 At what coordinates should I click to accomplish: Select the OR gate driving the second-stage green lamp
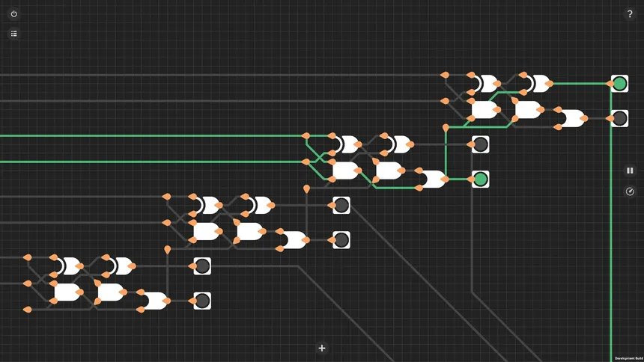point(434,180)
